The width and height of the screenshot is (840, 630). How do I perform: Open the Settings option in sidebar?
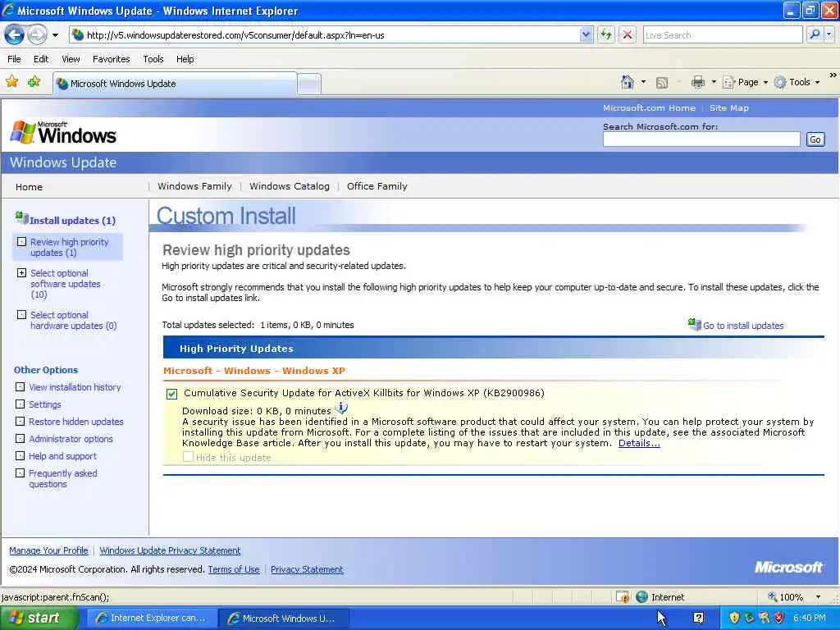(45, 404)
